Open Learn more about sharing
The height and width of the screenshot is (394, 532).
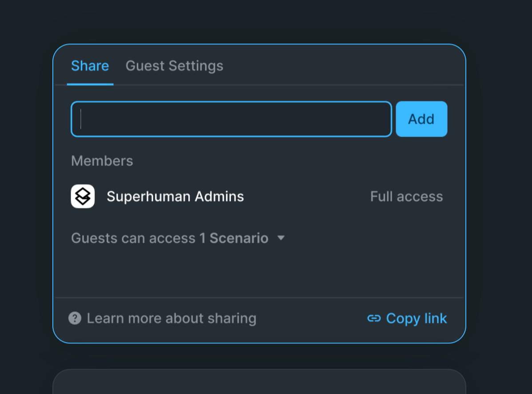tap(171, 319)
